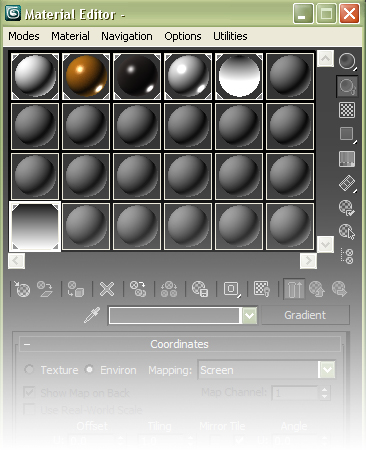
Task: Click the material name field
Action: pyautogui.click(x=174, y=315)
